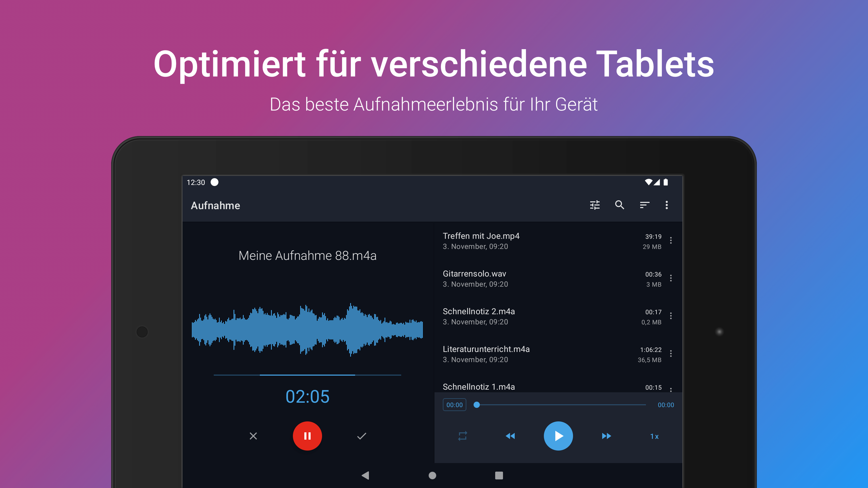Viewport: 868px width, 488px height.
Task: Click the 00:00 elapsed time field
Action: [454, 405]
